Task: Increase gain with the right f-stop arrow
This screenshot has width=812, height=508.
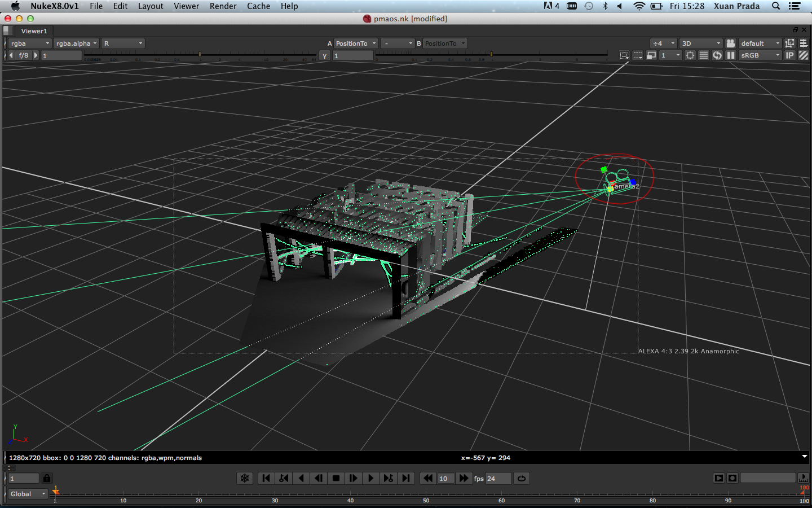Action: click(36, 55)
